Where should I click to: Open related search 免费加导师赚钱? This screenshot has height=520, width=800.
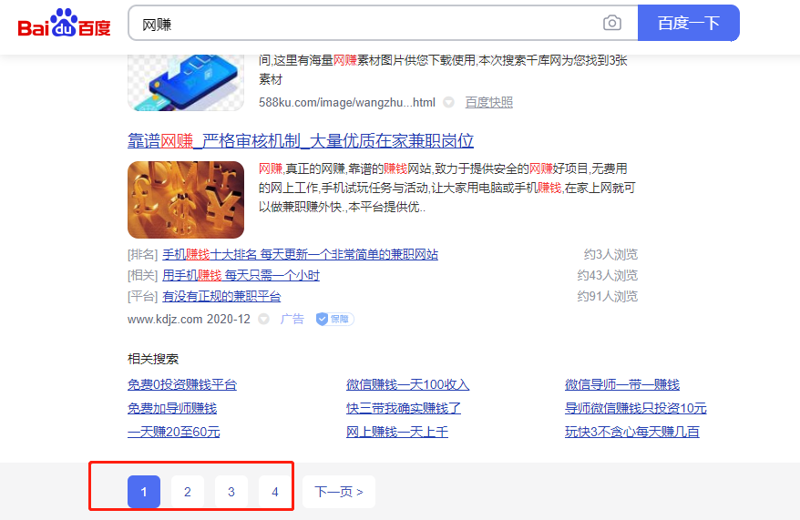(172, 408)
